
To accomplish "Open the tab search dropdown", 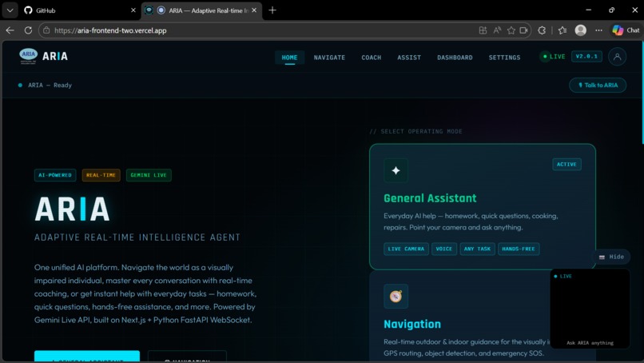I will pyautogui.click(x=10, y=10).
